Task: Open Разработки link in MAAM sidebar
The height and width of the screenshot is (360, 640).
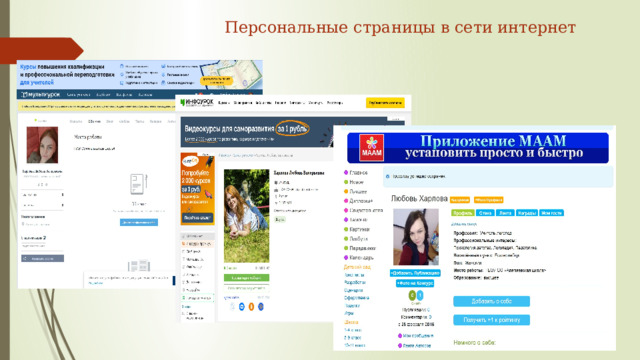Action: point(355,282)
